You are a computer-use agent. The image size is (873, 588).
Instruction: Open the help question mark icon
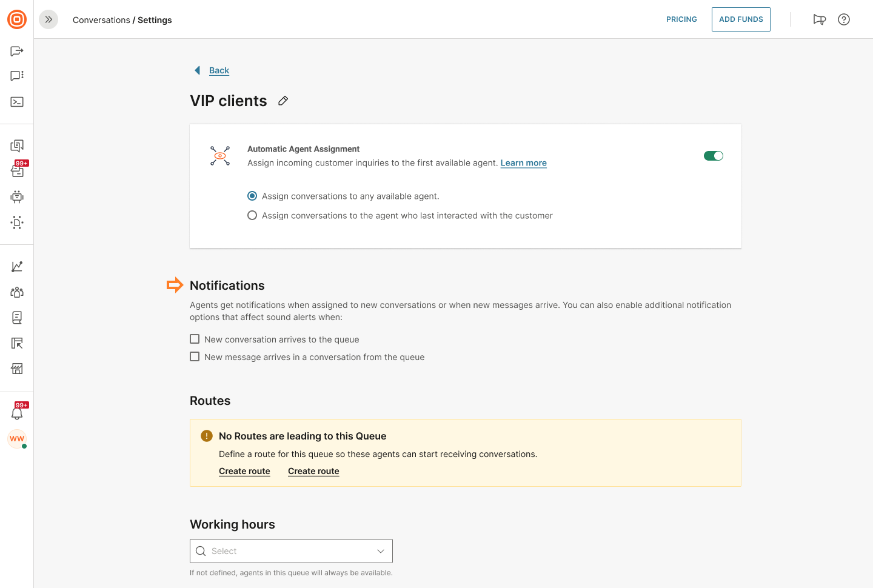point(843,19)
